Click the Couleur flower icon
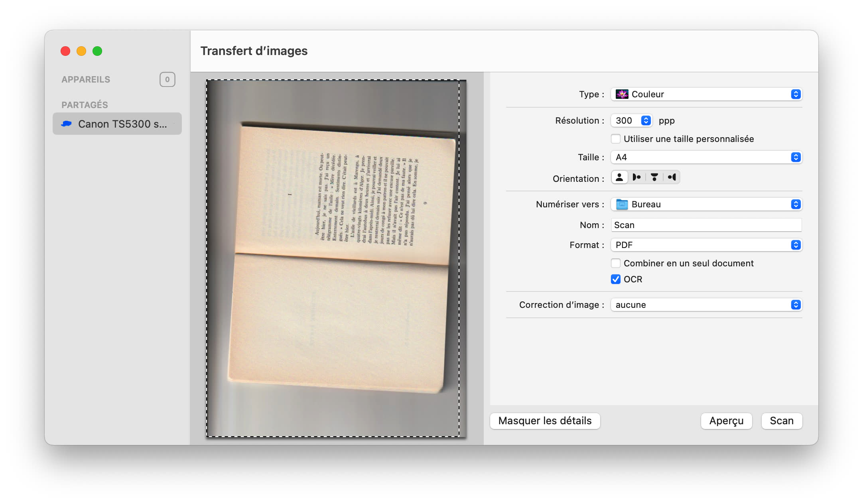 [622, 94]
